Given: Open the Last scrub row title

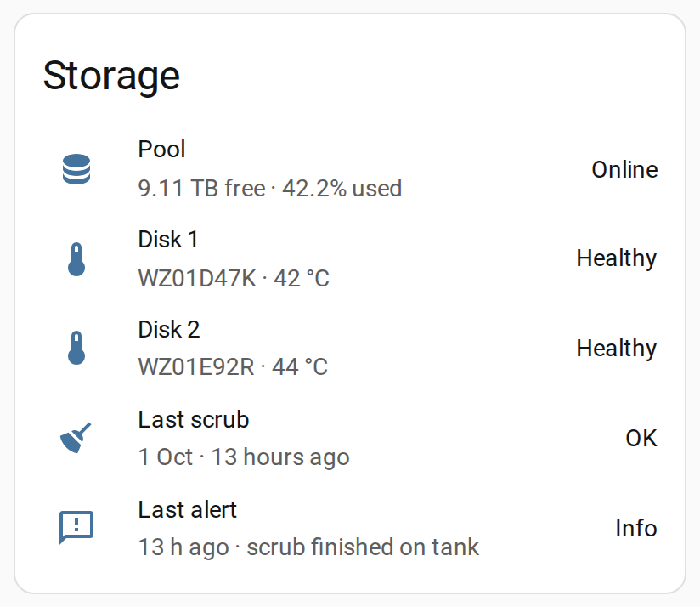Looking at the screenshot, I should 194,420.
